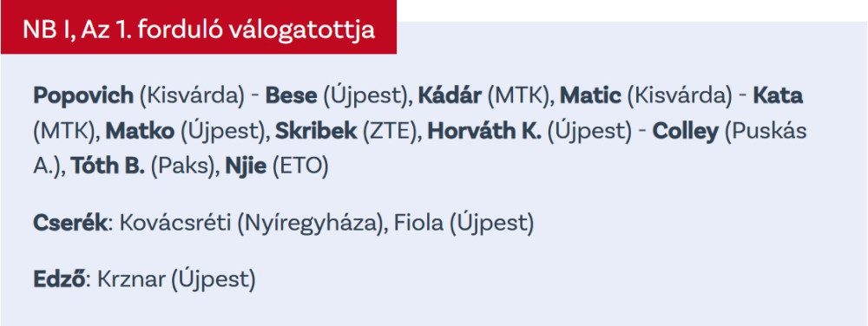Click the Tóth B. player name
The height and width of the screenshot is (326, 868).
(x=108, y=166)
